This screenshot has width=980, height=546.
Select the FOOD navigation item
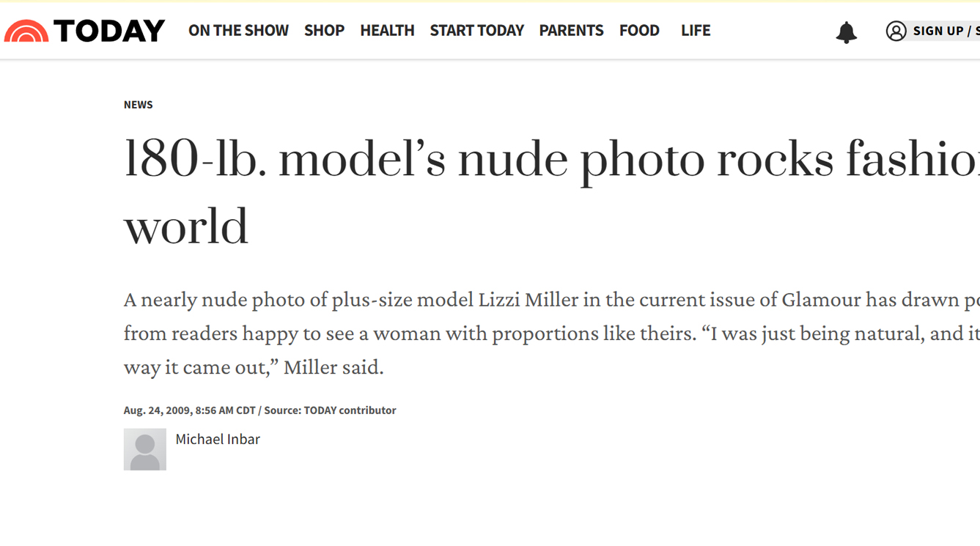pyautogui.click(x=639, y=31)
